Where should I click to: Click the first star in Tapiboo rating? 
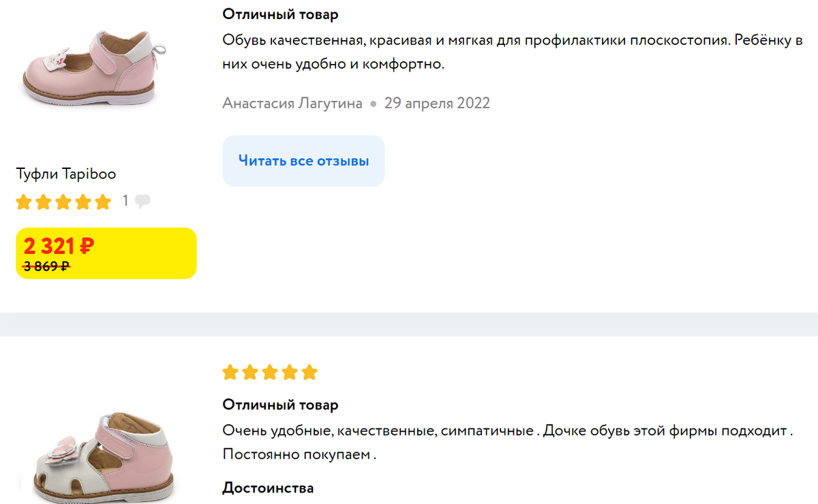(x=23, y=202)
